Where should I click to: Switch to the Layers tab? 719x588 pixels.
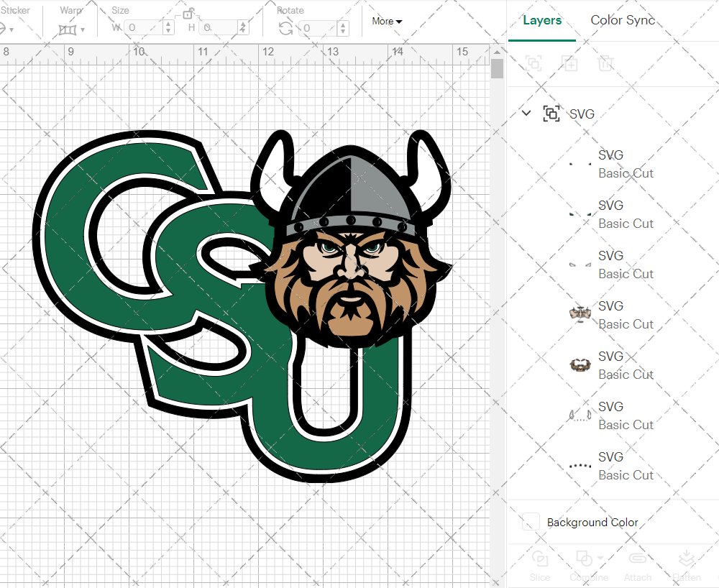(x=542, y=20)
